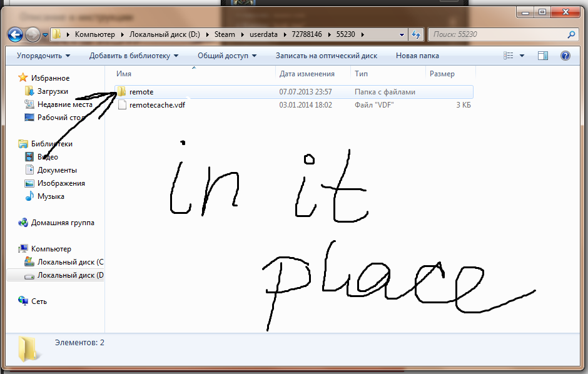
Task: Open Библиотеки in navigation pane
Action: click(52, 143)
